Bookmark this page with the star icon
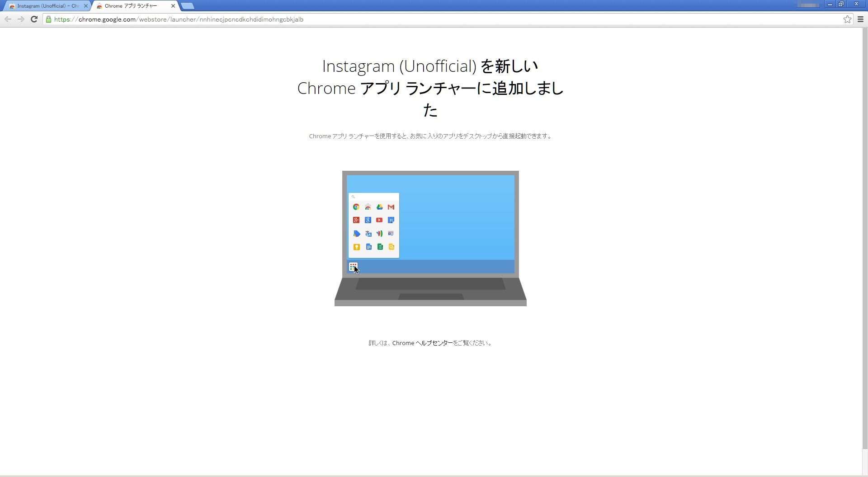Screen dimensions: 868x477 [847, 19]
